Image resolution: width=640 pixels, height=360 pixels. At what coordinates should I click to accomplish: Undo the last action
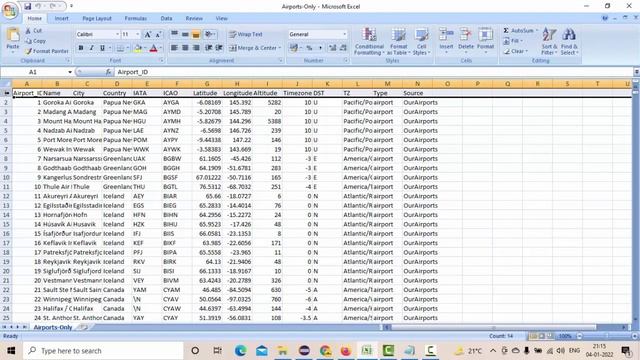point(38,6)
